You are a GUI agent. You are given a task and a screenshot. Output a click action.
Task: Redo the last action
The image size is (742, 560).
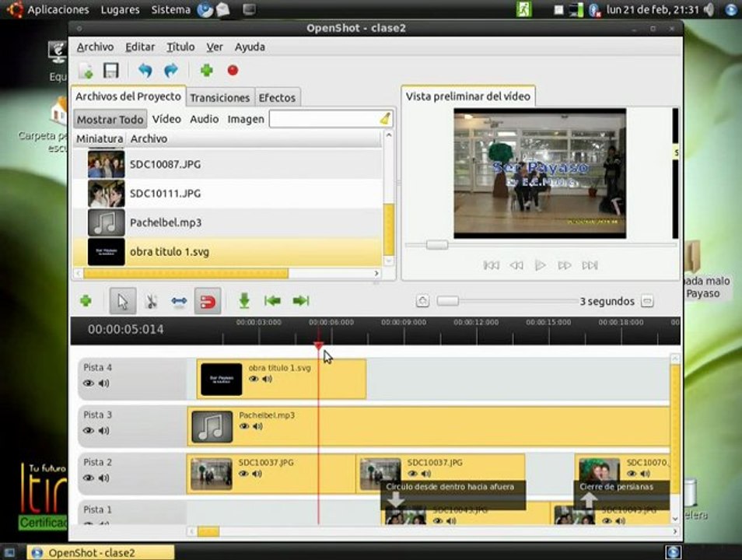(170, 71)
